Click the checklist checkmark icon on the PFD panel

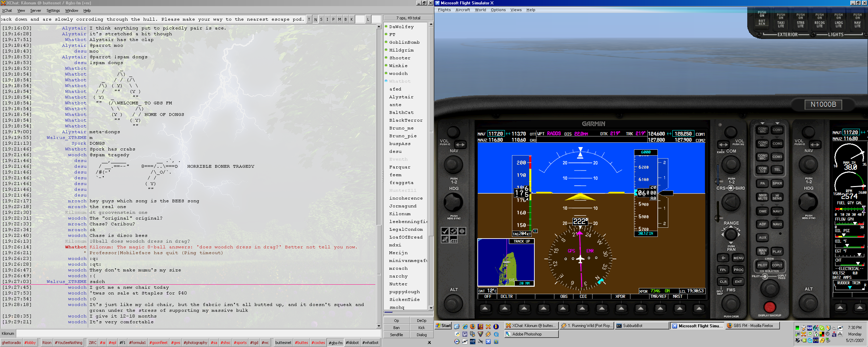tap(445, 231)
